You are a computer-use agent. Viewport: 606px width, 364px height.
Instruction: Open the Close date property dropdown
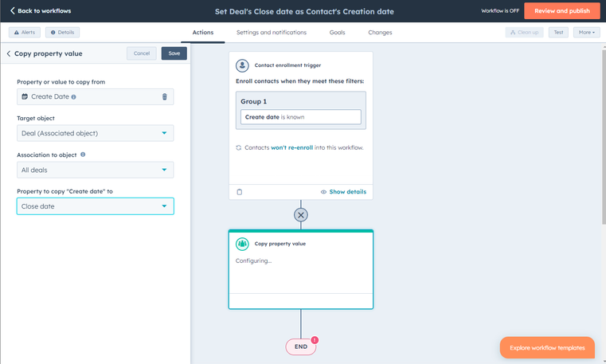coord(95,206)
